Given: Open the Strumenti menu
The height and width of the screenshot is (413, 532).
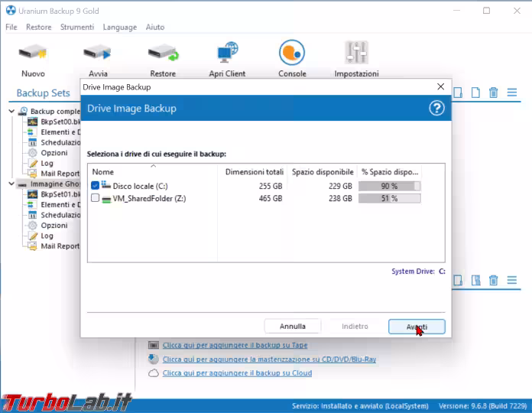Looking at the screenshot, I should tap(77, 27).
